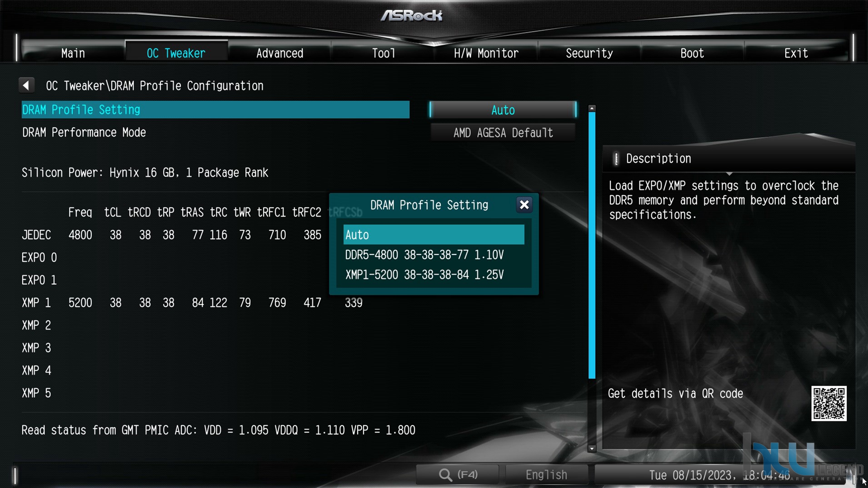Click the English language button
This screenshot has width=868, height=488.
[546, 475]
